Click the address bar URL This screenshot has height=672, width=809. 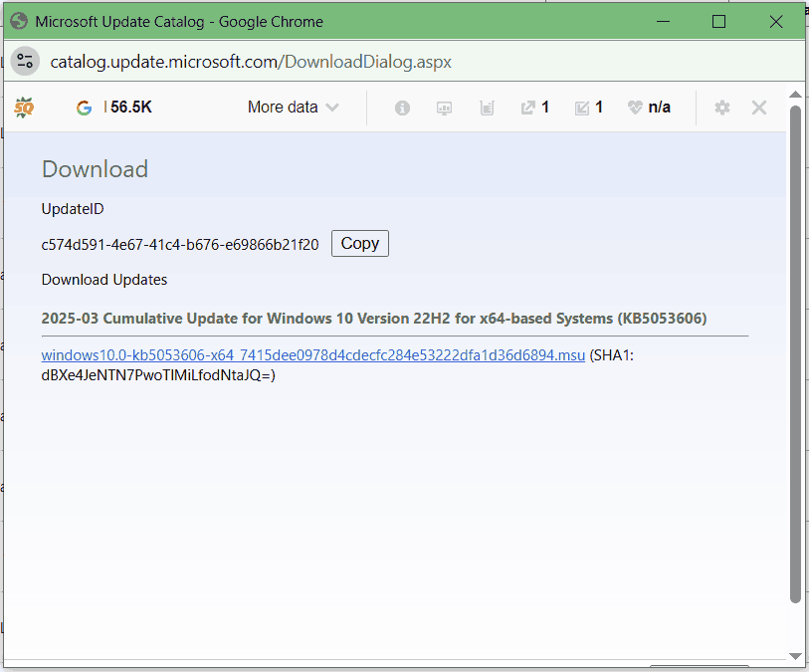point(251,62)
